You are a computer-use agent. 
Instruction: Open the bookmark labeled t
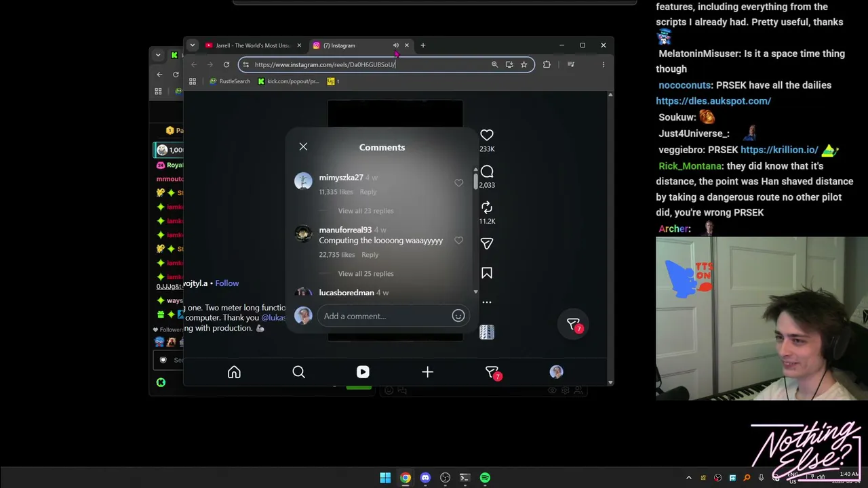(333, 81)
